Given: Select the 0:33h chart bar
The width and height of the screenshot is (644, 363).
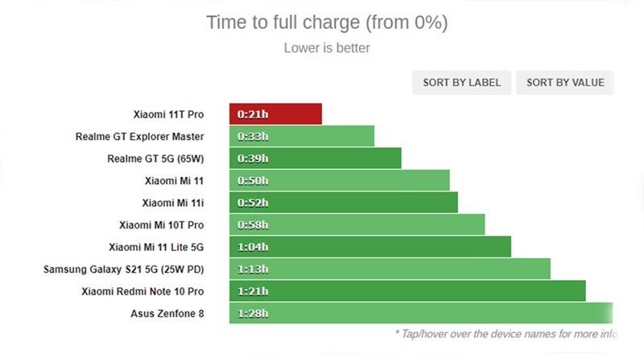Looking at the screenshot, I should (x=301, y=137).
